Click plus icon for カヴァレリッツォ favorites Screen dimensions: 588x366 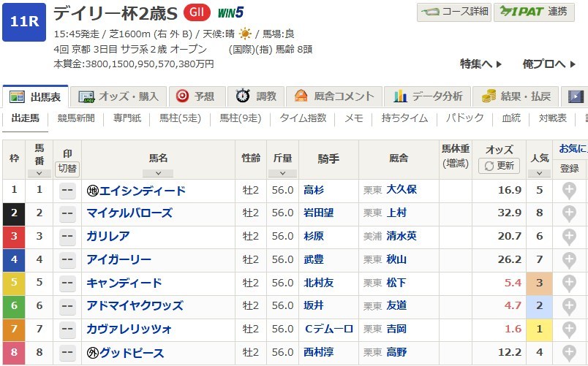[x=568, y=329]
